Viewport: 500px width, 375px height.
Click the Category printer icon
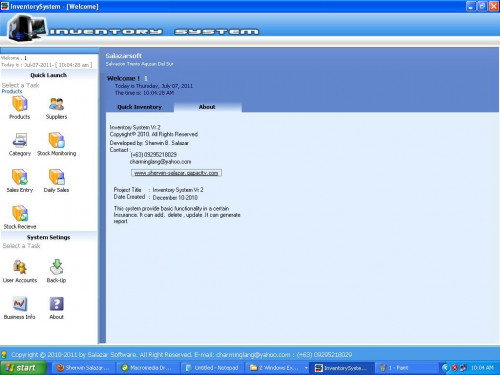[20, 140]
